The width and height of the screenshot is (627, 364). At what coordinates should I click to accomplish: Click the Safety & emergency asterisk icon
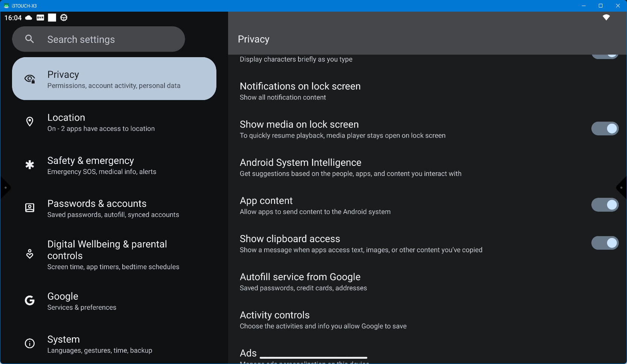coord(30,165)
